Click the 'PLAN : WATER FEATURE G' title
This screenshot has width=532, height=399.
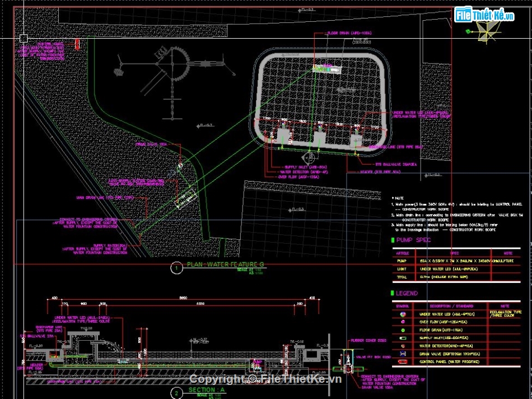(225, 264)
